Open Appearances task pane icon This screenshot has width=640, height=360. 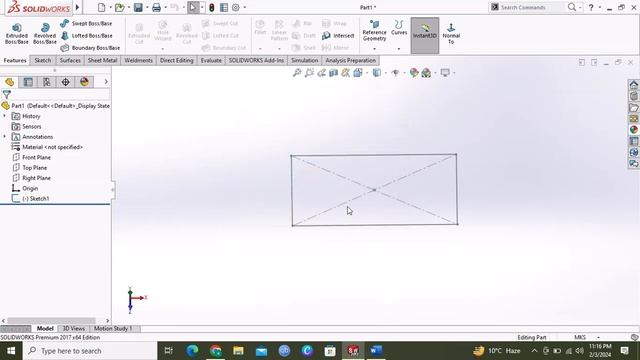pyautogui.click(x=633, y=130)
